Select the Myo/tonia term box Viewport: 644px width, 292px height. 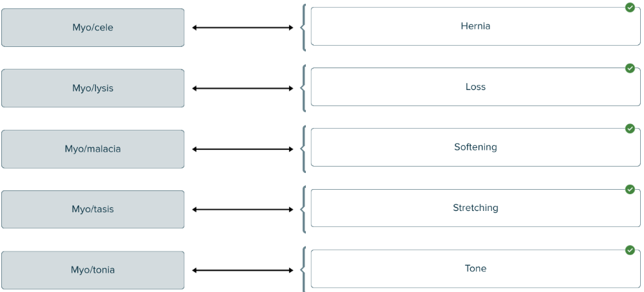point(93,270)
